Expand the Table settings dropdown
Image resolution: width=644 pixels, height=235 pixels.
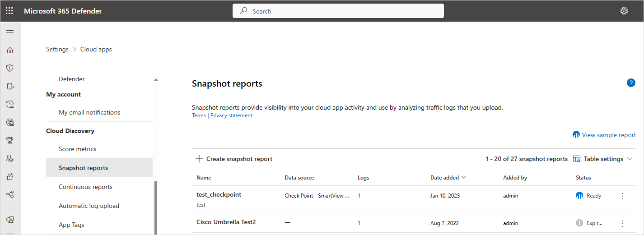tap(603, 159)
